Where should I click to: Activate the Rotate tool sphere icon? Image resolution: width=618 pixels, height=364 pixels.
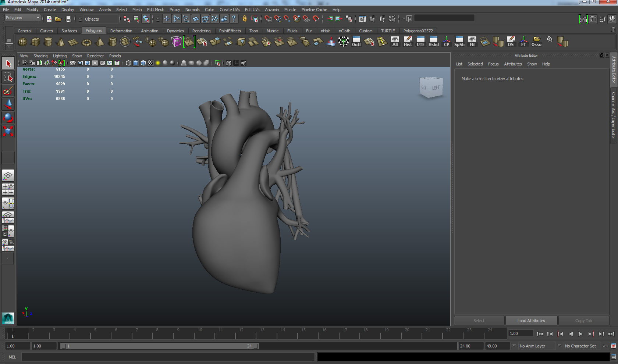pyautogui.click(x=8, y=118)
